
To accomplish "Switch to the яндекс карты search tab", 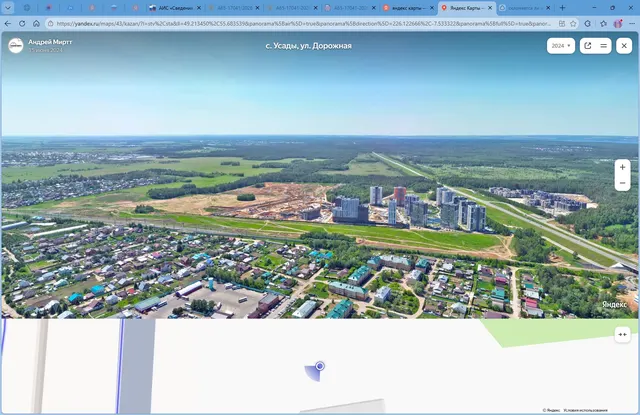I will 409,8.
